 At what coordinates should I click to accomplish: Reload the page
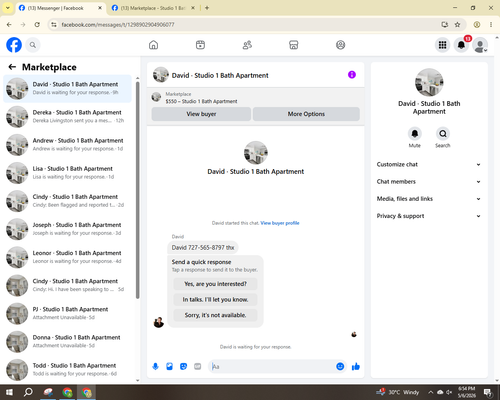pos(37,25)
